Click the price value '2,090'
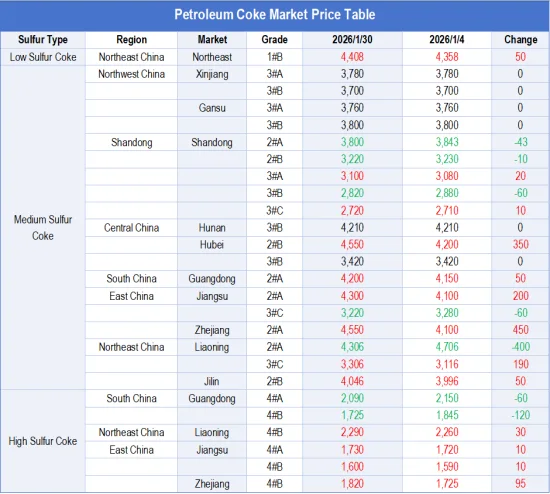 (x=352, y=398)
